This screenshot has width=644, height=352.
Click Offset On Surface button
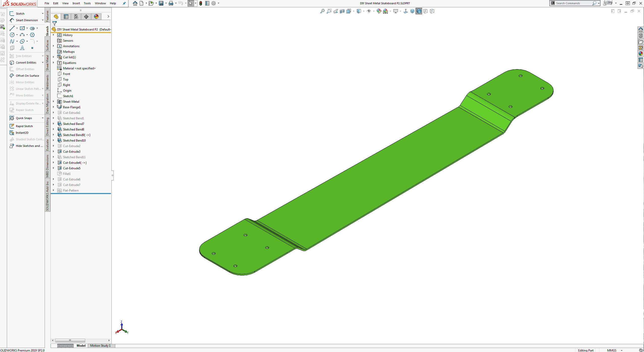pyautogui.click(x=24, y=76)
